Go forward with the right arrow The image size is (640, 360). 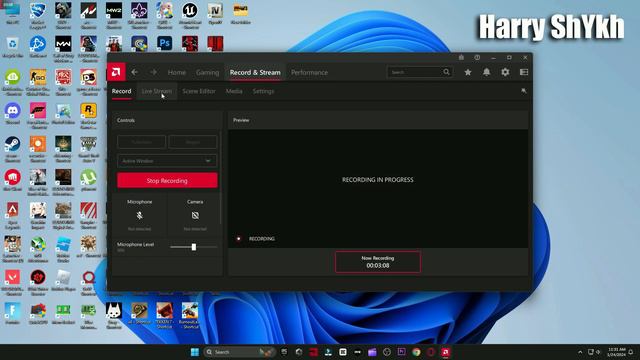[153, 72]
